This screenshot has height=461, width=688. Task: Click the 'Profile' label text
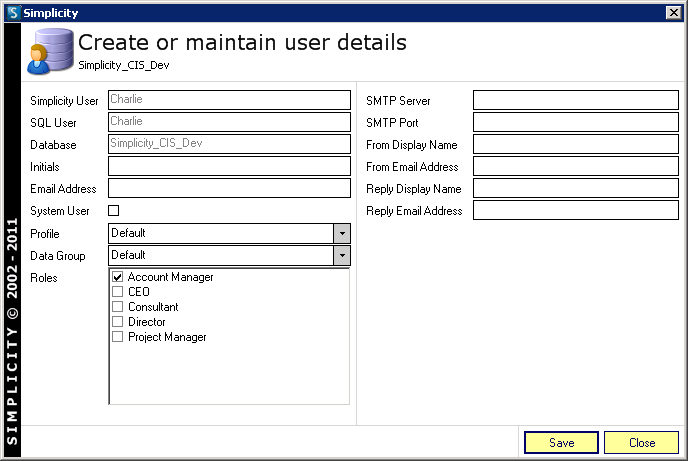[x=45, y=234]
